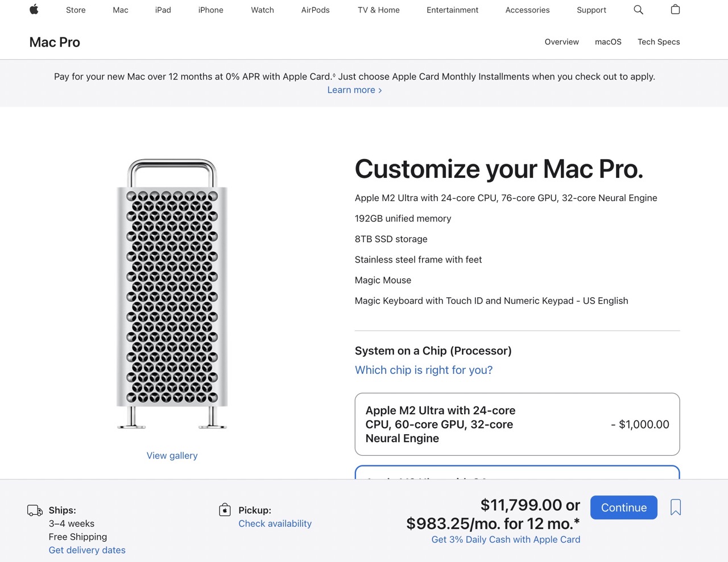Click the Apple logo icon
The height and width of the screenshot is (562, 728).
pos(34,9)
